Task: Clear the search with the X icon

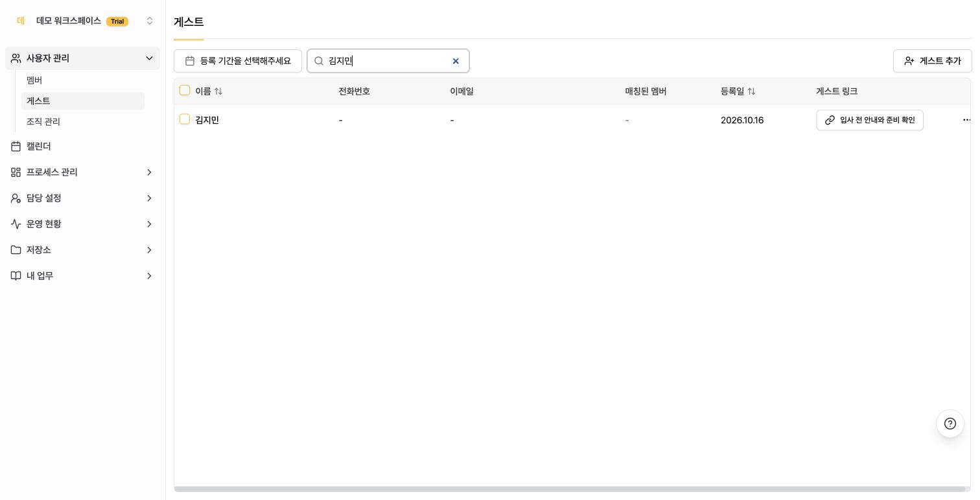Action: pyautogui.click(x=456, y=61)
